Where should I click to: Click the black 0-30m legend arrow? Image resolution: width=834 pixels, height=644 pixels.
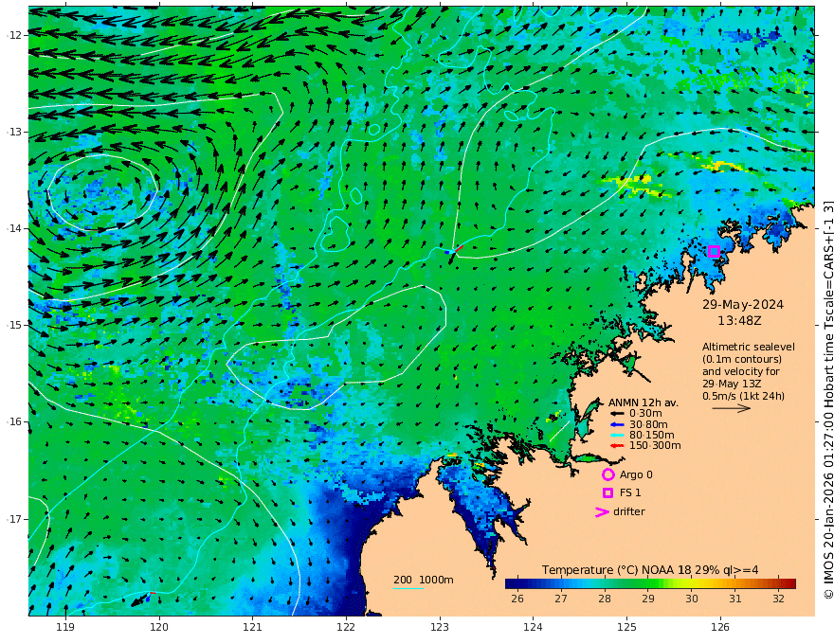617,414
